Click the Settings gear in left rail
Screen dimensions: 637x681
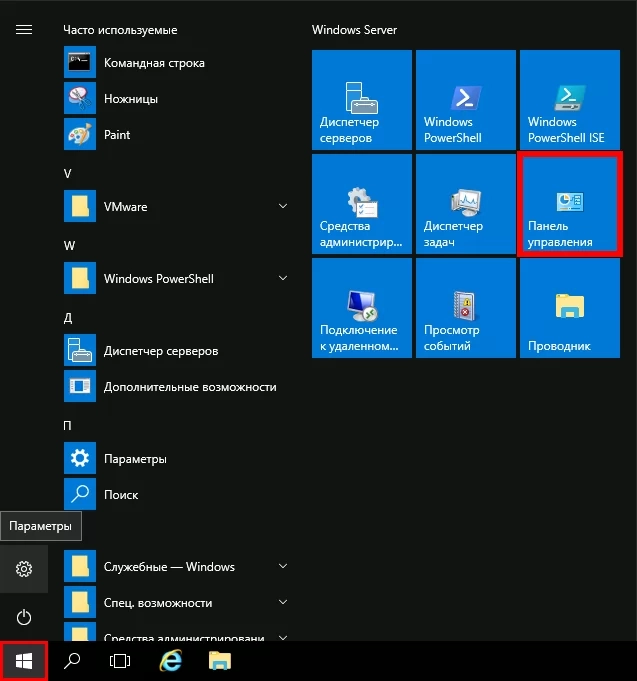tap(24, 569)
